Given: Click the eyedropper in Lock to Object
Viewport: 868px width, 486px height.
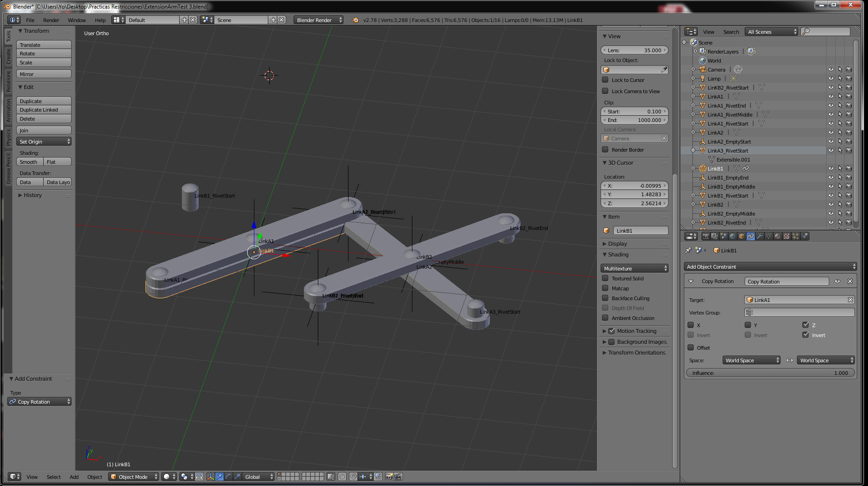Looking at the screenshot, I should tap(664, 70).
